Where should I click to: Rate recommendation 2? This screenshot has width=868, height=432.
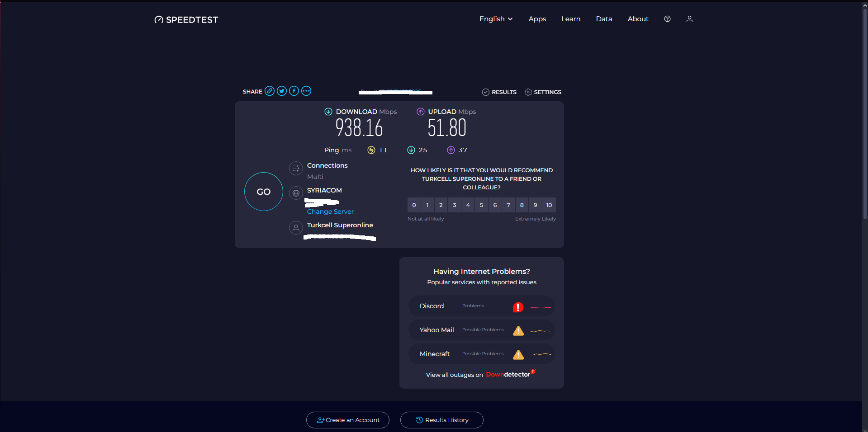[441, 205]
